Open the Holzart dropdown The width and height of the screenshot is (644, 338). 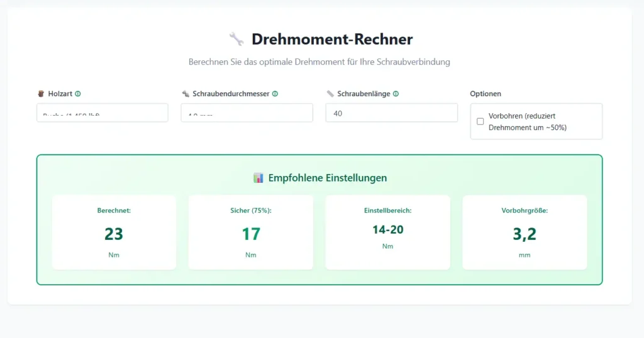tap(103, 113)
